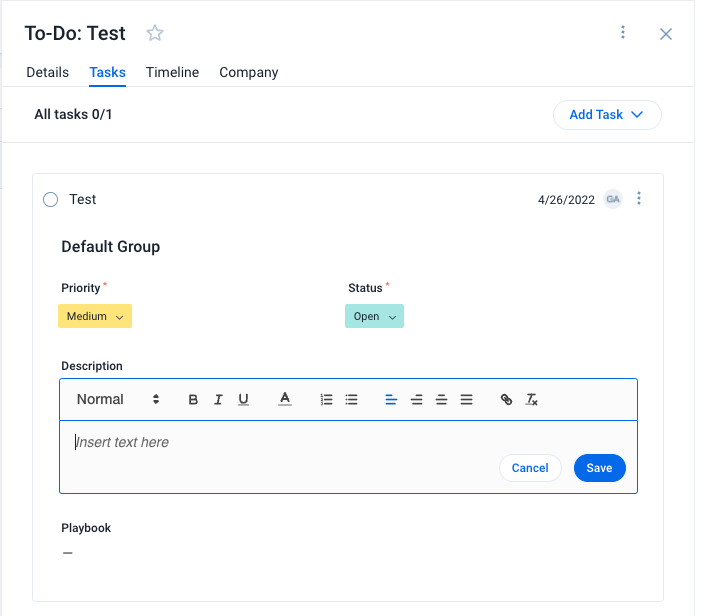
Task: Star the To-Do: Test item as favorite
Action: click(155, 33)
